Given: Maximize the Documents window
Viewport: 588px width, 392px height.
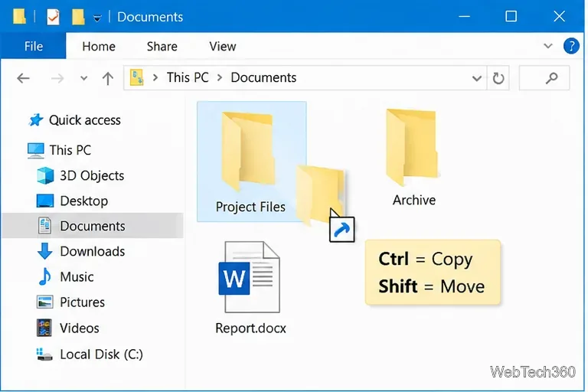Looking at the screenshot, I should tap(511, 17).
